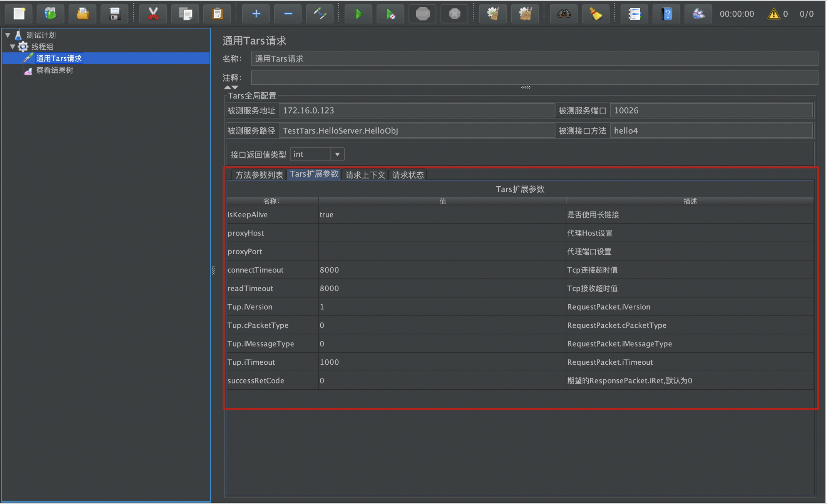
Task: Click the Cut scissors icon
Action: (153, 14)
